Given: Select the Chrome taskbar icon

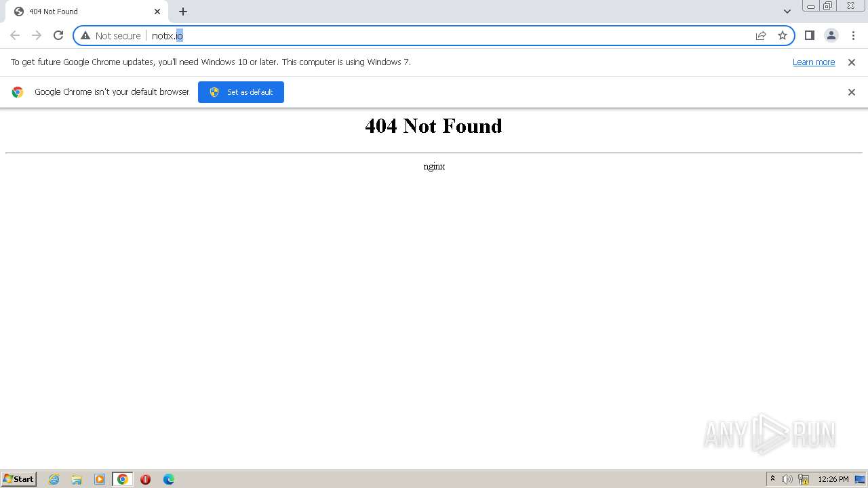Looking at the screenshot, I should tap(123, 479).
